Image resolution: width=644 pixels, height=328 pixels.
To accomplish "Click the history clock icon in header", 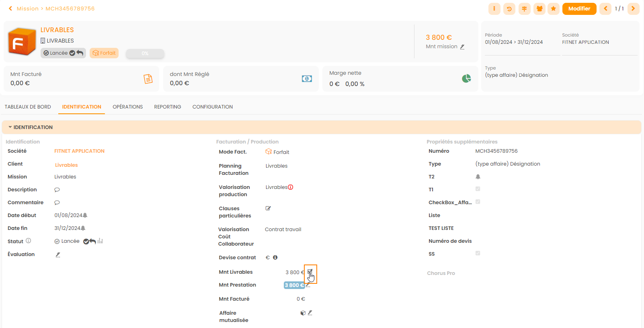I will tap(509, 9).
